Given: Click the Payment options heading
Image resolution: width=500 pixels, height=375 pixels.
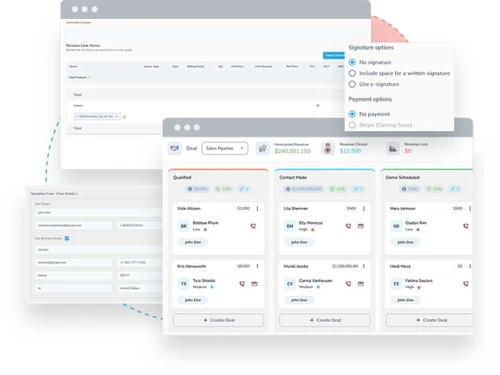Looking at the screenshot, I should tap(370, 99).
